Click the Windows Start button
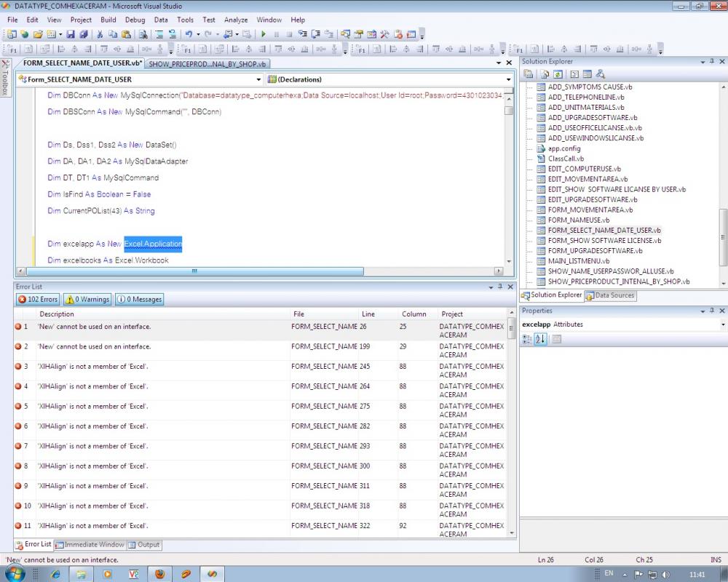Image resolution: width=728 pixels, height=582 pixels. tap(15, 573)
